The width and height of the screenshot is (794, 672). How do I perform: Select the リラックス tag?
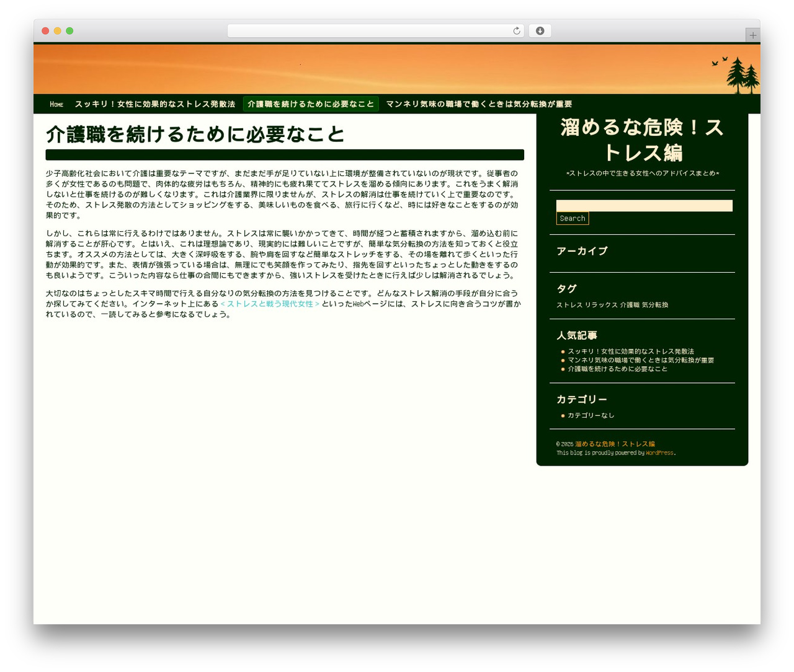coord(601,305)
